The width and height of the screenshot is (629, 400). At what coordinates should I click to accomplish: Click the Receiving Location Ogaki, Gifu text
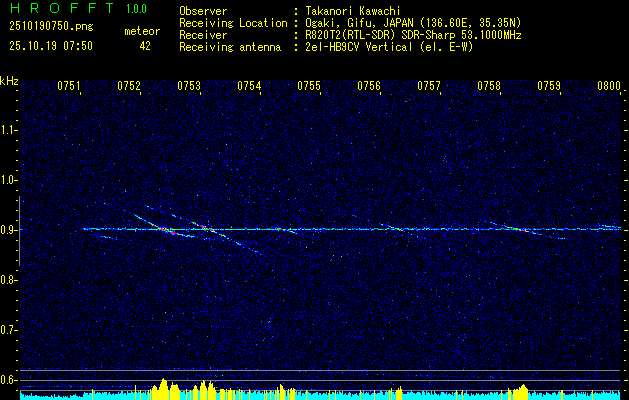point(413,23)
